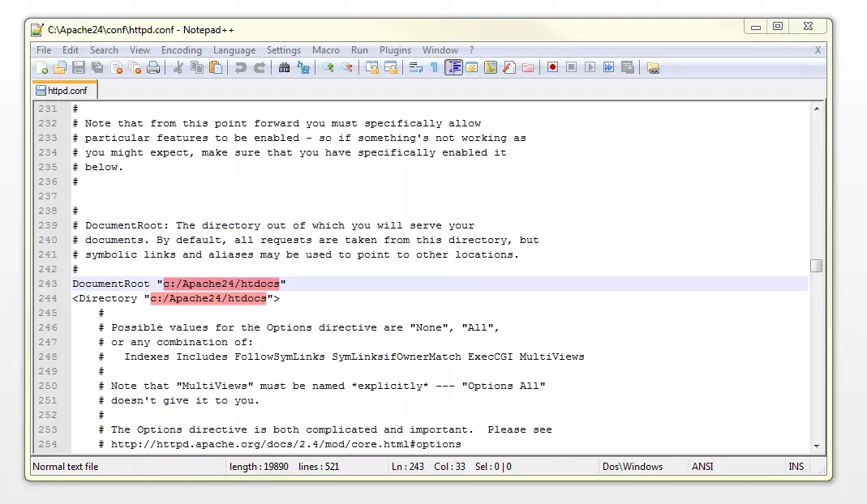Open the Search menu
867x504 pixels.
(x=104, y=50)
